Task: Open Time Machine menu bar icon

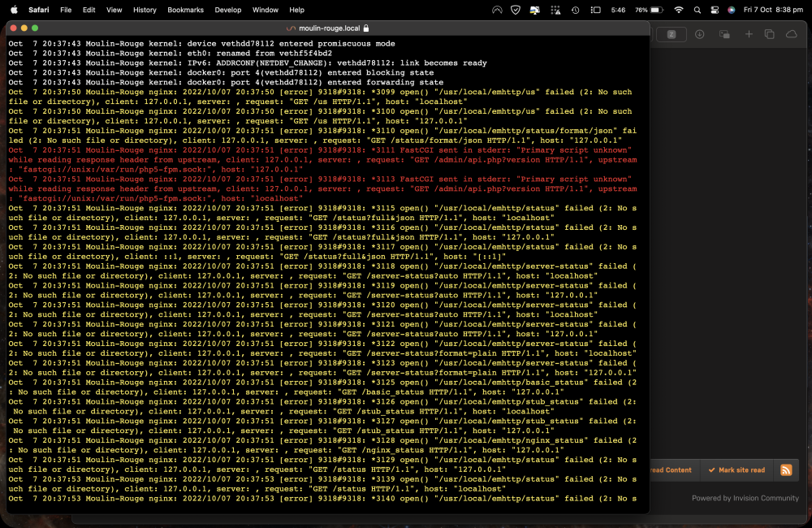Action: (x=576, y=10)
